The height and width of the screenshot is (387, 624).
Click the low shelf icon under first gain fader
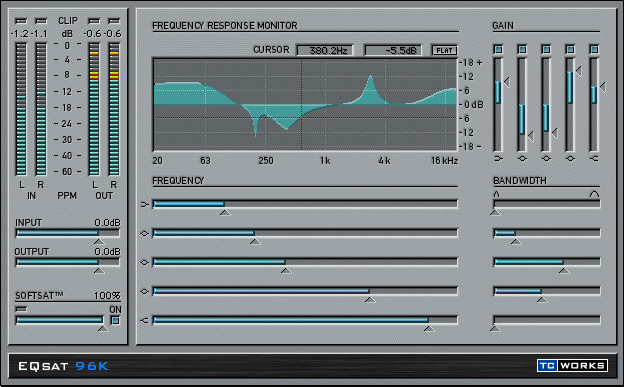[x=498, y=158]
